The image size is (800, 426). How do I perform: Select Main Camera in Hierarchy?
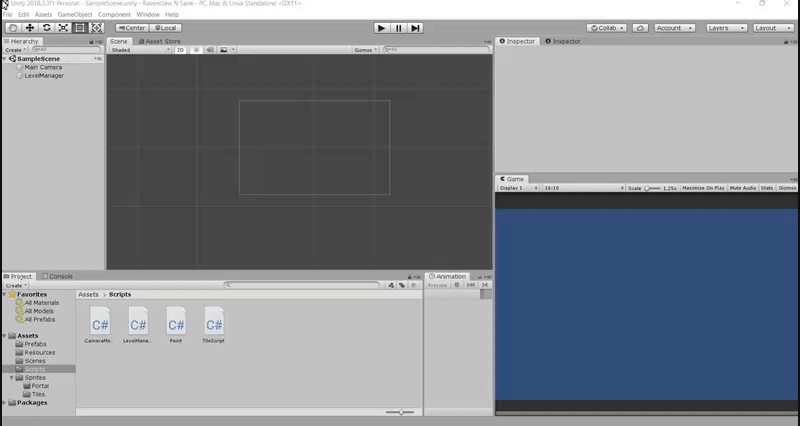(43, 67)
